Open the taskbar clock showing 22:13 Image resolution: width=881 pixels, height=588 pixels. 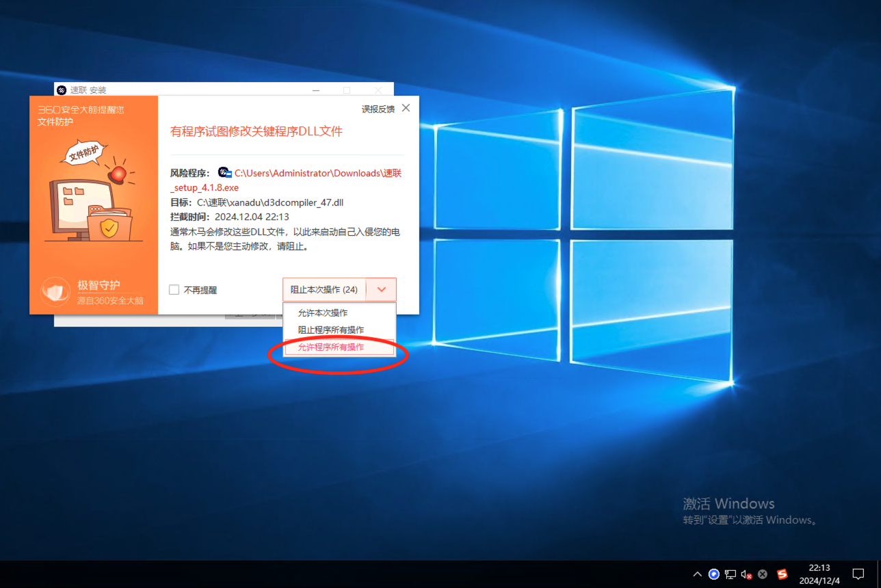(x=819, y=574)
